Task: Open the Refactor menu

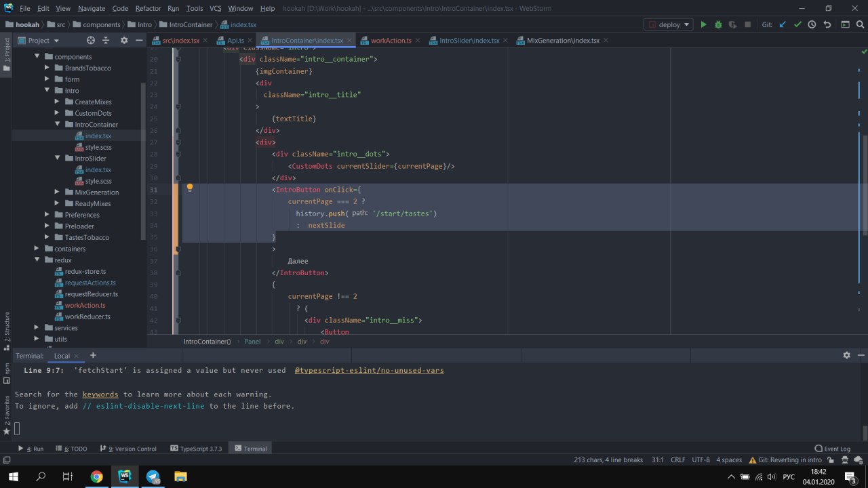Action: point(148,8)
